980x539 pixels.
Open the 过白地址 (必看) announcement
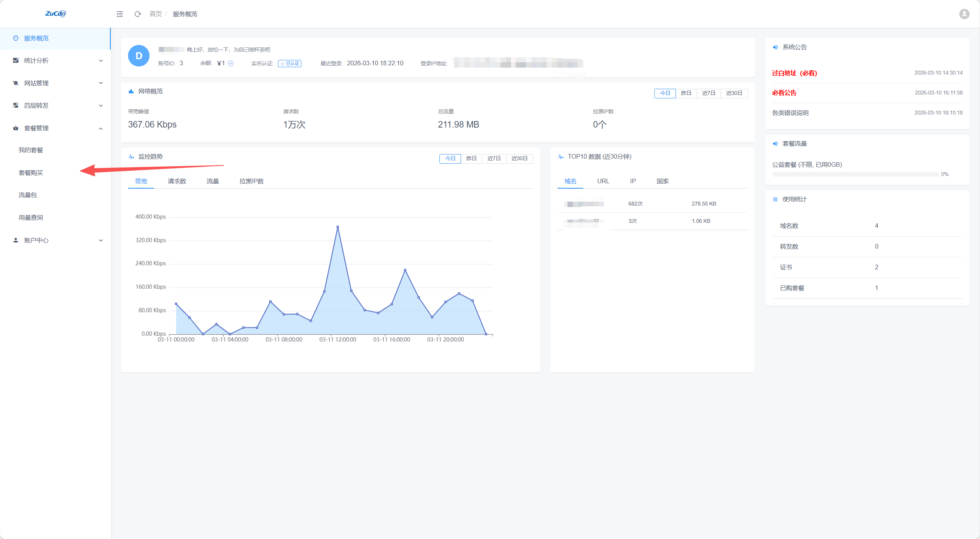(x=794, y=73)
